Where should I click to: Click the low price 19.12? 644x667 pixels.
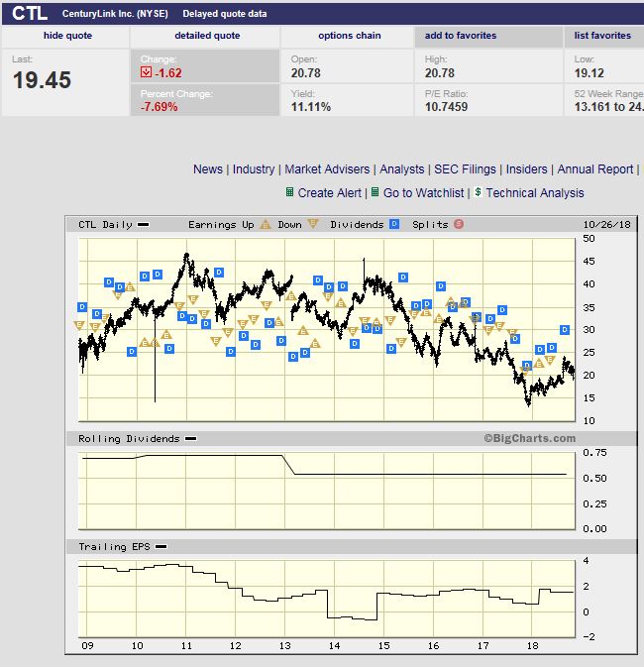590,73
